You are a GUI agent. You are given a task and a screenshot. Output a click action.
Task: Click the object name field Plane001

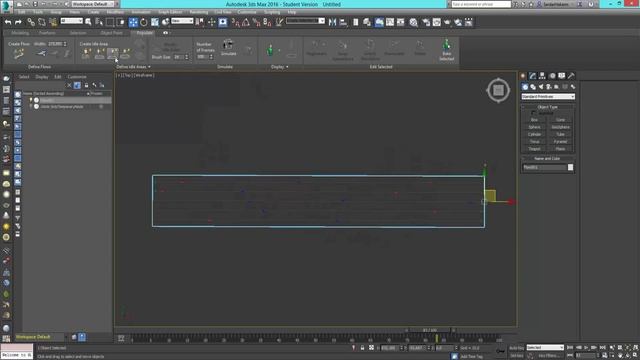point(544,167)
